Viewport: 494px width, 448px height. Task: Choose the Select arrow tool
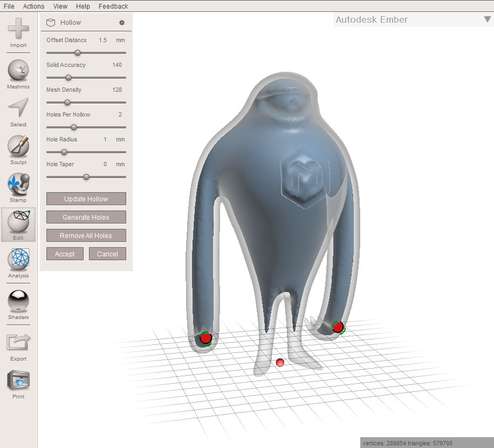(x=18, y=107)
